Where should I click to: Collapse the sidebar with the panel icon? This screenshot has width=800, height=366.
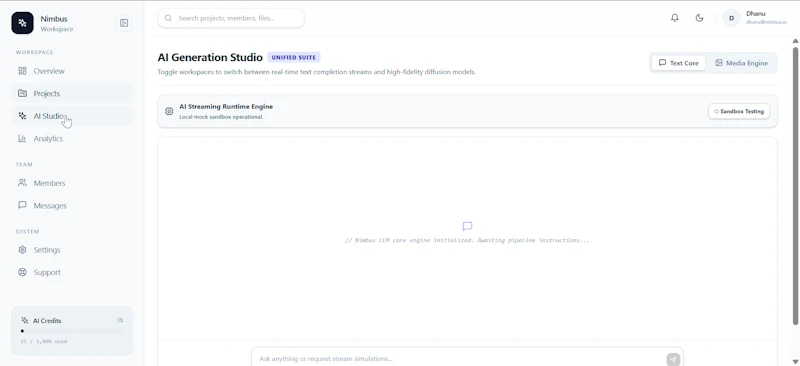click(124, 23)
